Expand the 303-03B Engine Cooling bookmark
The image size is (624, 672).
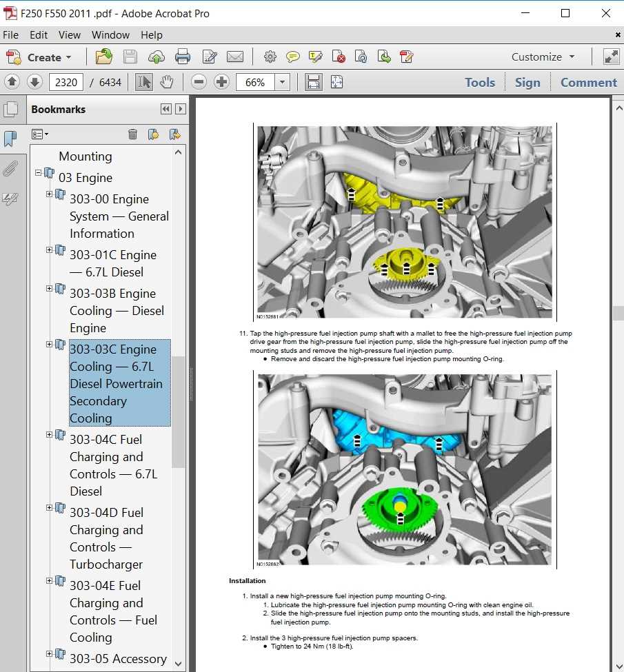(50, 288)
